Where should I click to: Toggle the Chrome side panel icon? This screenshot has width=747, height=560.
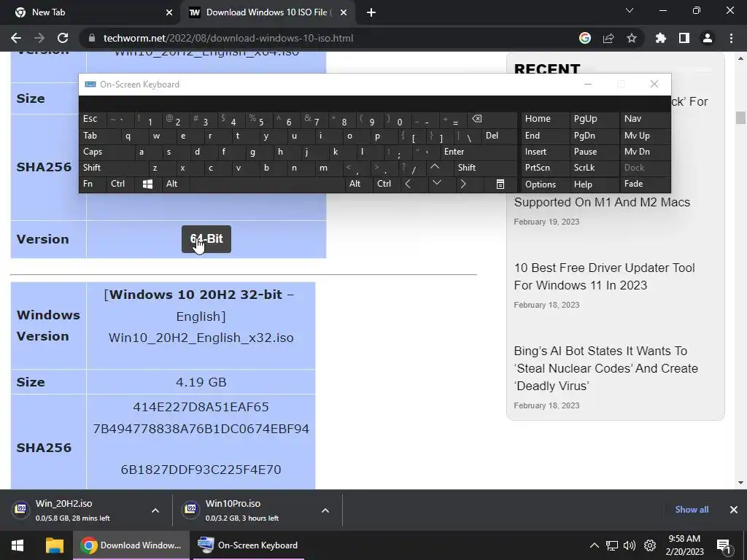coord(684,38)
